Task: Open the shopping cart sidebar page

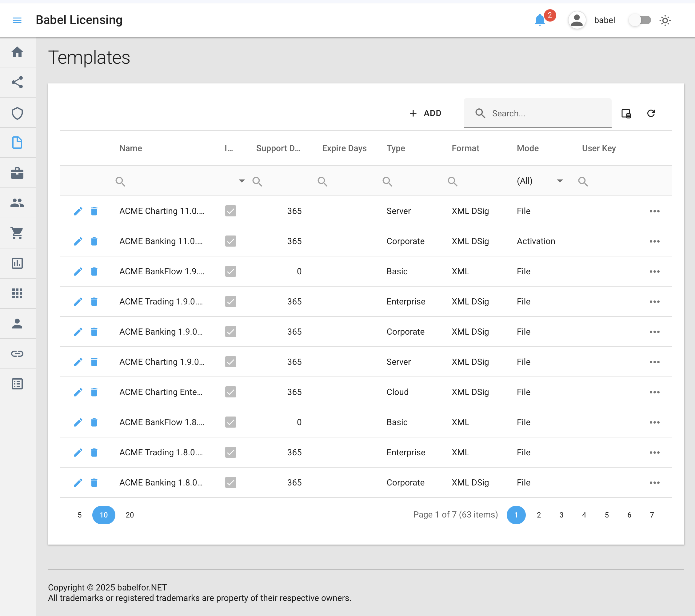Action: pos(17,233)
